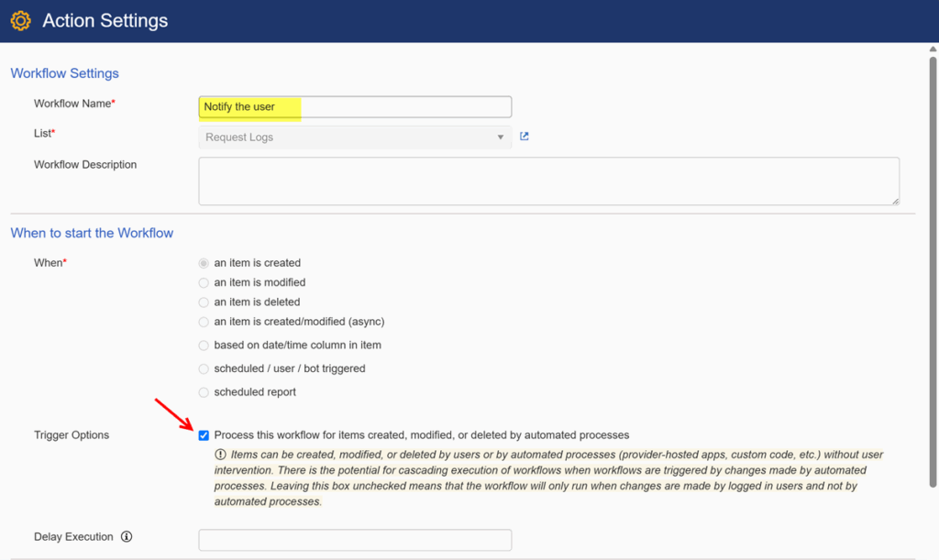Click the warning icon beside the automated processes note
Screen dimensions: 939x560
click(220, 454)
